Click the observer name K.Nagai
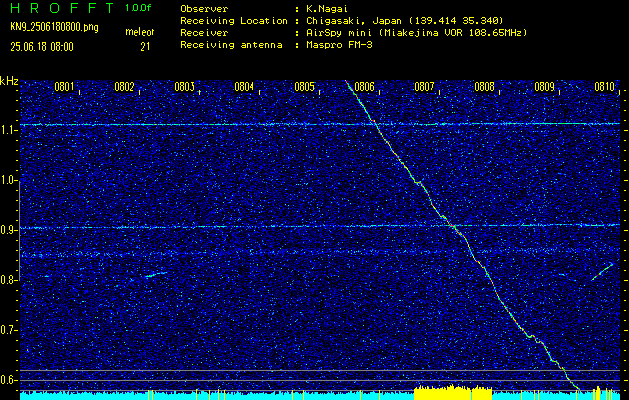 click(x=325, y=8)
